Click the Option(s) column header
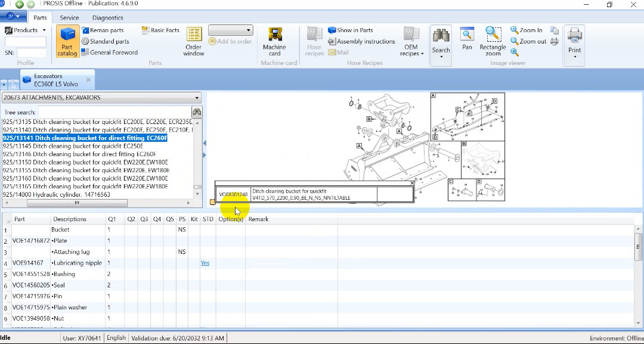Screen dimensions: 644x344 click(x=231, y=219)
